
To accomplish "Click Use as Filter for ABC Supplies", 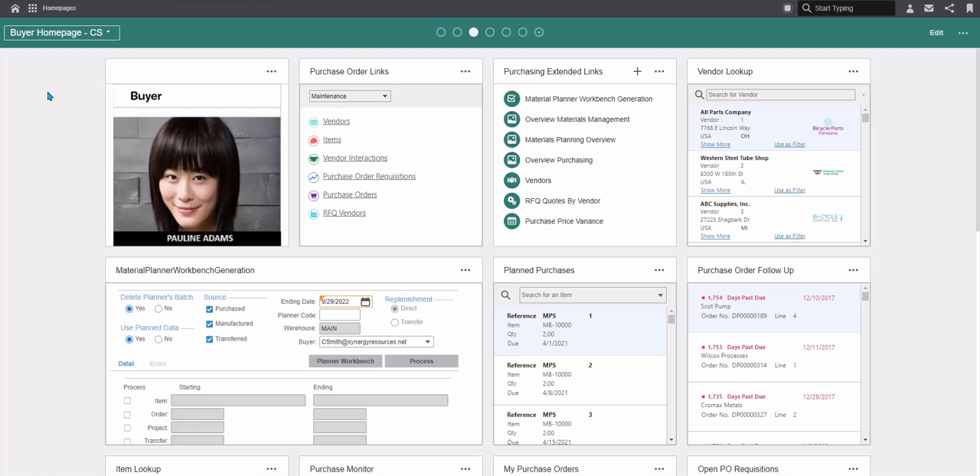I will [789, 236].
